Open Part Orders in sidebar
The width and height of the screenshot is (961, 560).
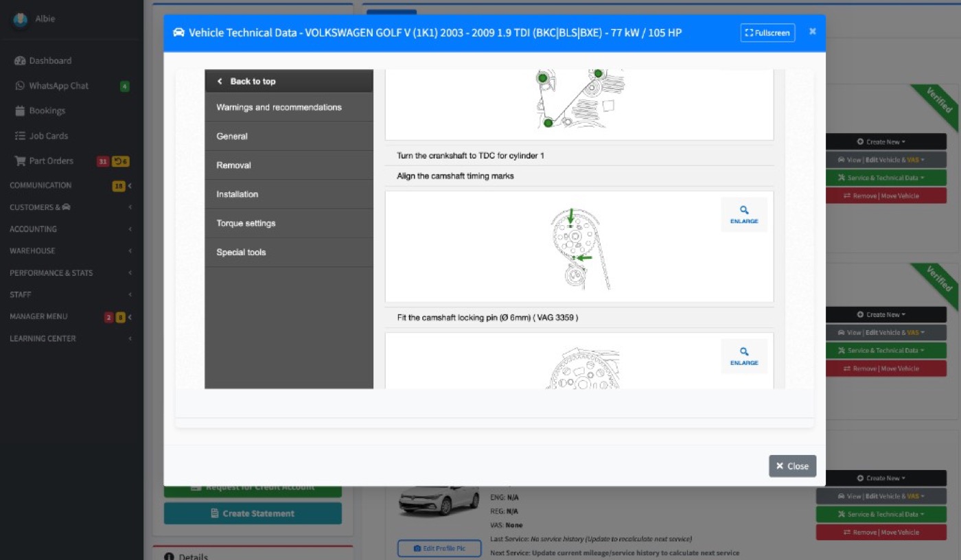51,161
